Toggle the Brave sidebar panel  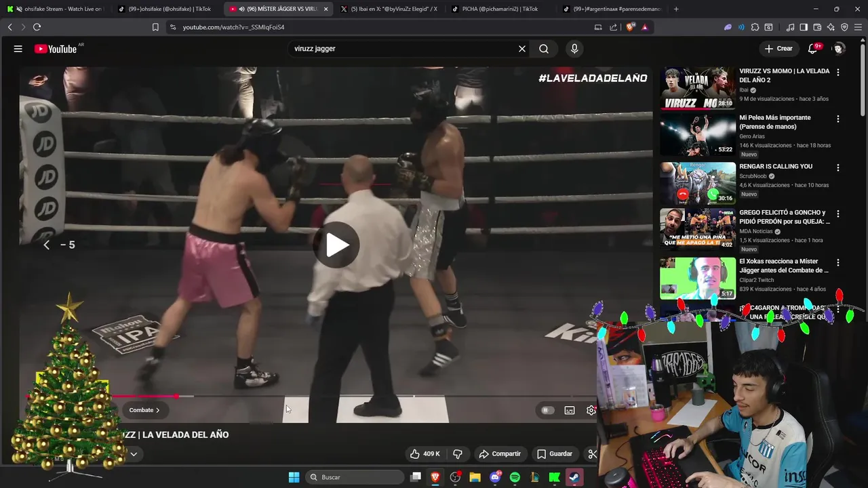coord(804,27)
